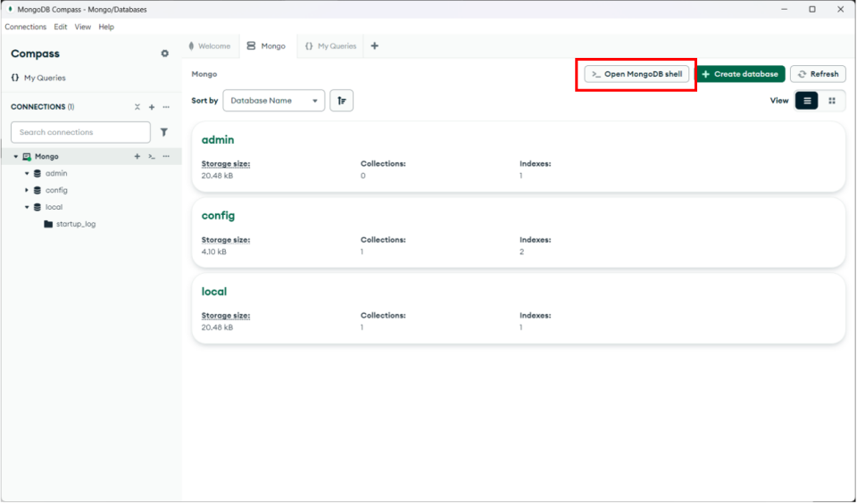Screen dimensions: 857x504
Task: Collapse the admin database node
Action: (27, 174)
